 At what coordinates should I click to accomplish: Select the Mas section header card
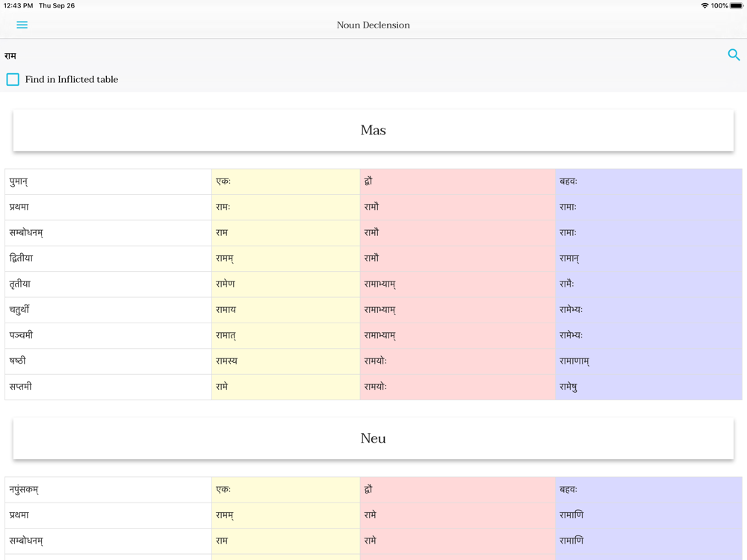tap(373, 131)
